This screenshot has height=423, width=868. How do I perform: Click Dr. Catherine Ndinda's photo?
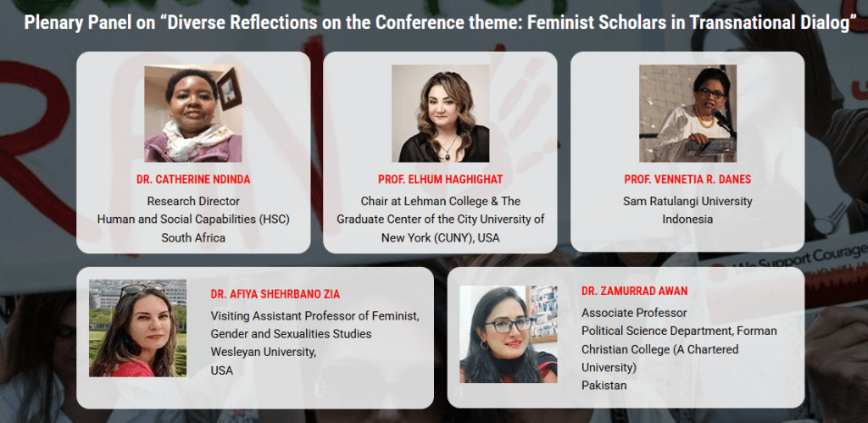192,114
